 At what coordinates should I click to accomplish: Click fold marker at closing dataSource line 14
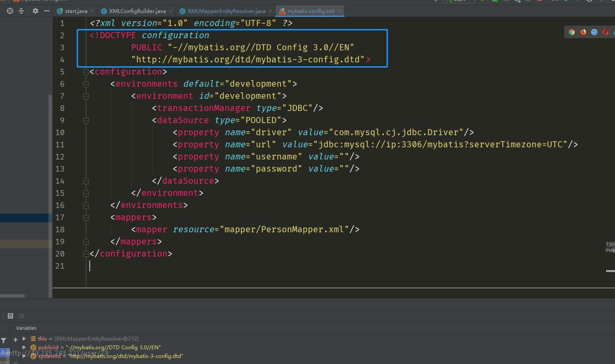(x=86, y=181)
